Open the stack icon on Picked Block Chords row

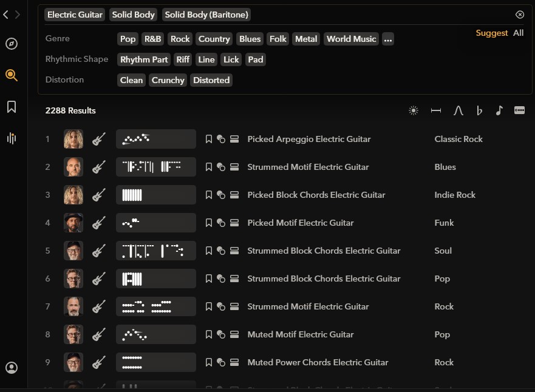click(234, 195)
